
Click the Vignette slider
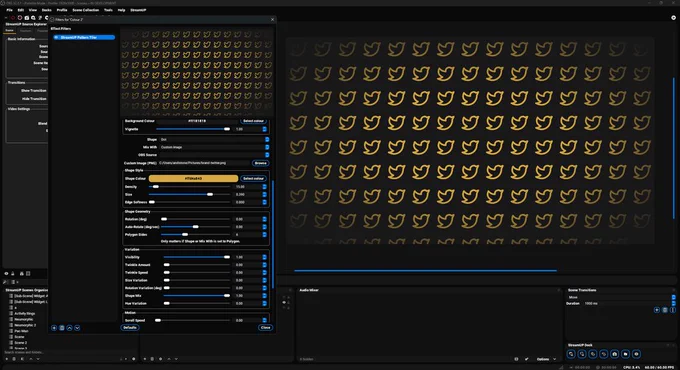point(193,129)
